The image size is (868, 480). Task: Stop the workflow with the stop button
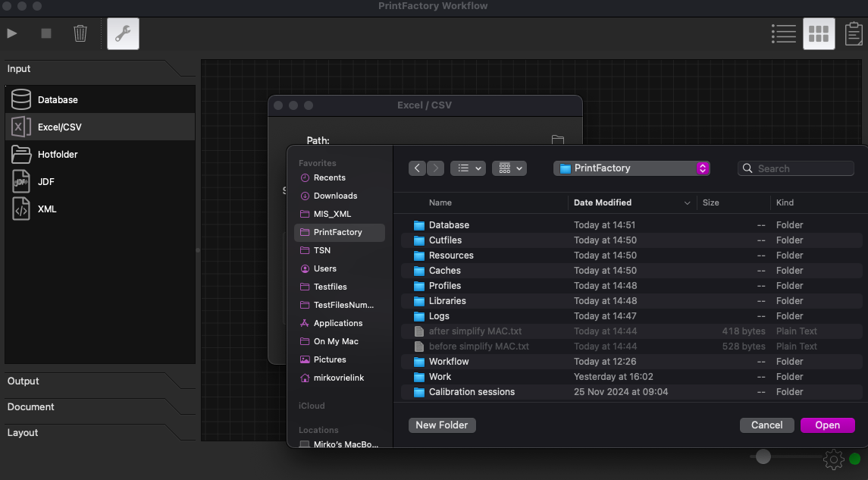[x=46, y=34]
